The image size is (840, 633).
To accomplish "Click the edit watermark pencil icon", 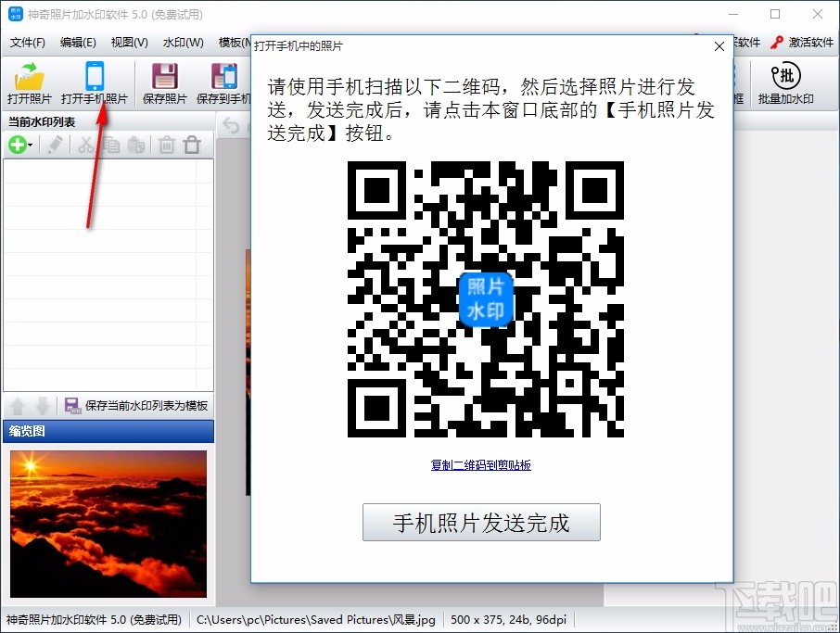I will point(55,145).
